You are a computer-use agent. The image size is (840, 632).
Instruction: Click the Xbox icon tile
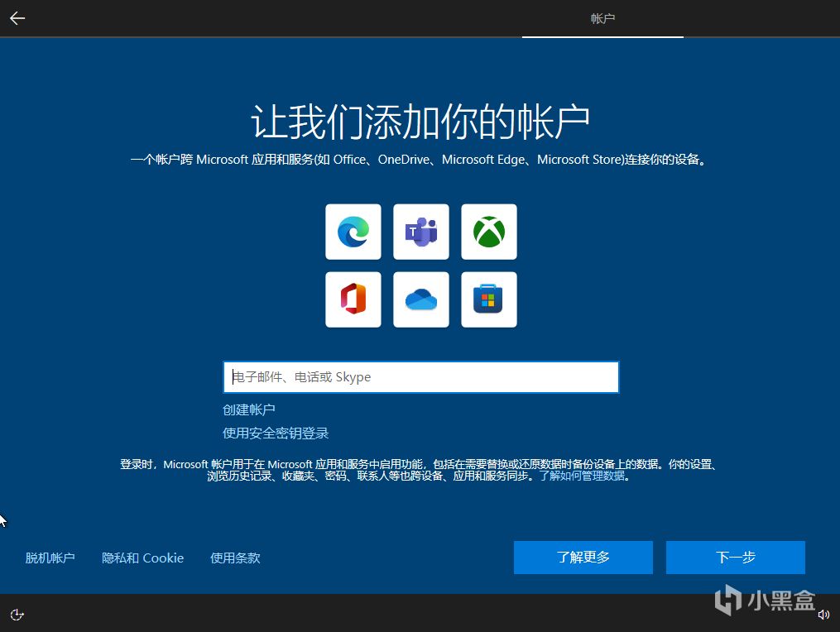(489, 232)
